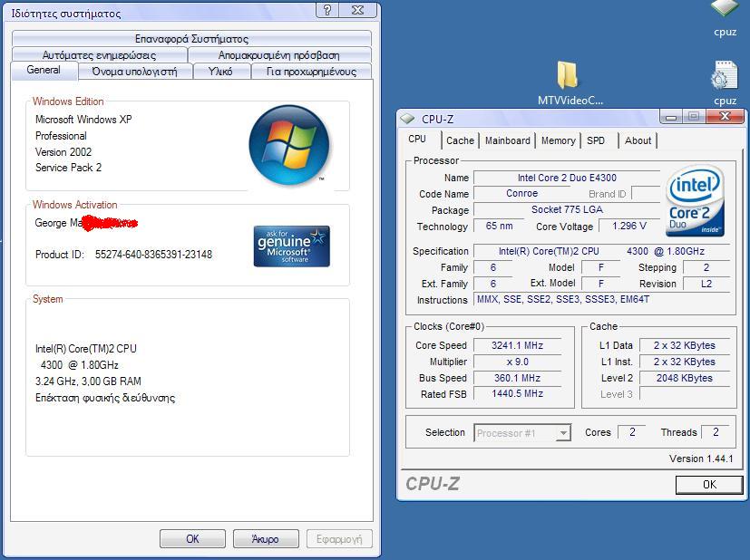Click the CPU-Z title bar chip icon

pos(407,119)
